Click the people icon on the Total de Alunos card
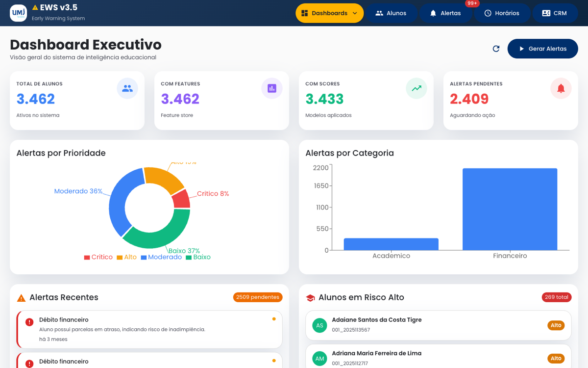This screenshot has height=368, width=588. tap(127, 88)
